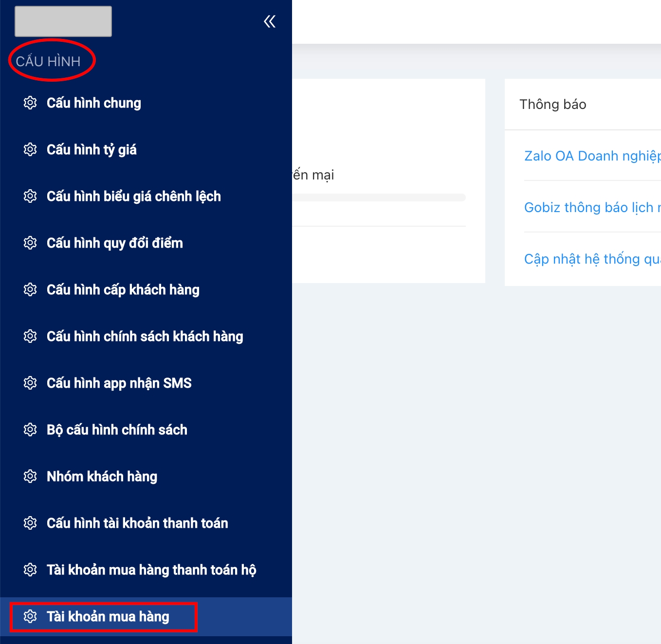Click gear icon beside Cấu hình quy đổi điểm
Viewport: 661px width, 644px height.
(x=30, y=243)
